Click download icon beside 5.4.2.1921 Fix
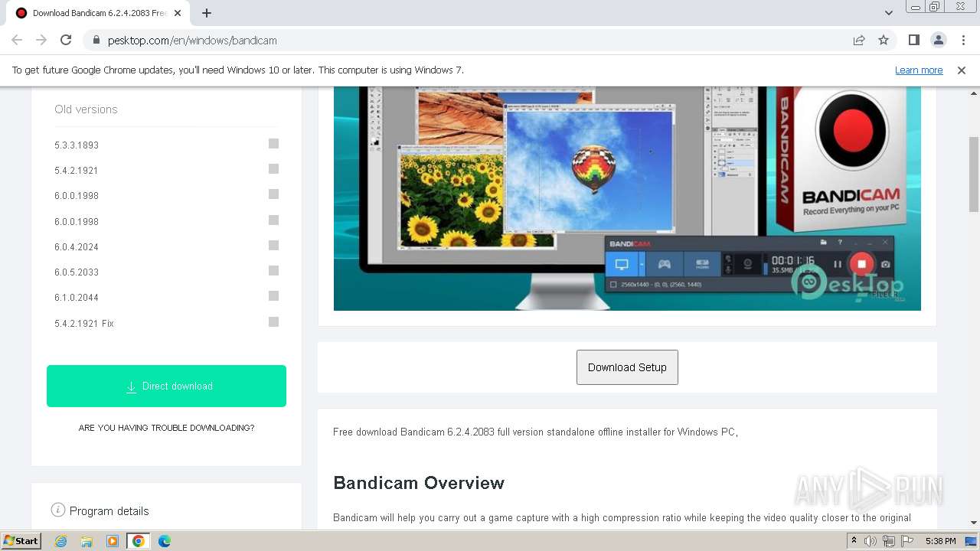 [x=273, y=321]
